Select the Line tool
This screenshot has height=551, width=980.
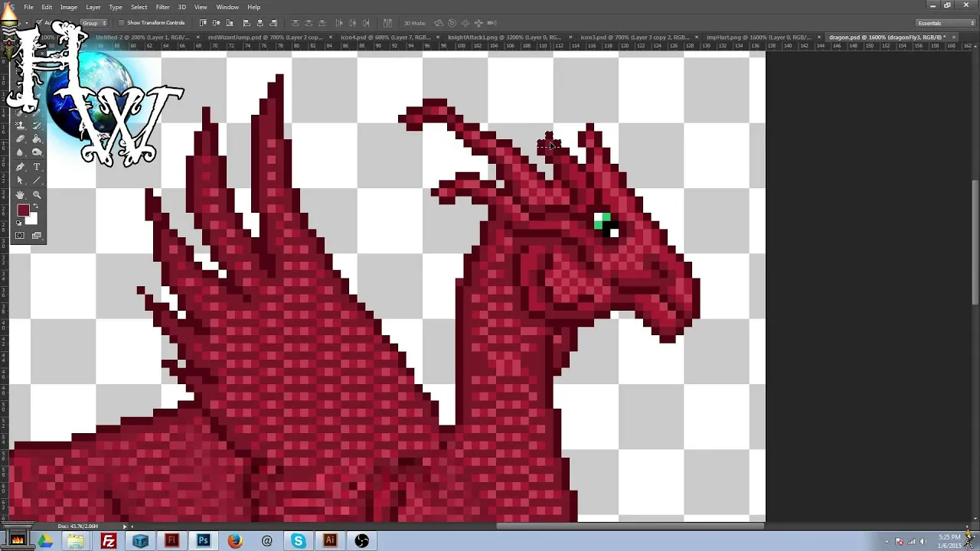(x=37, y=180)
